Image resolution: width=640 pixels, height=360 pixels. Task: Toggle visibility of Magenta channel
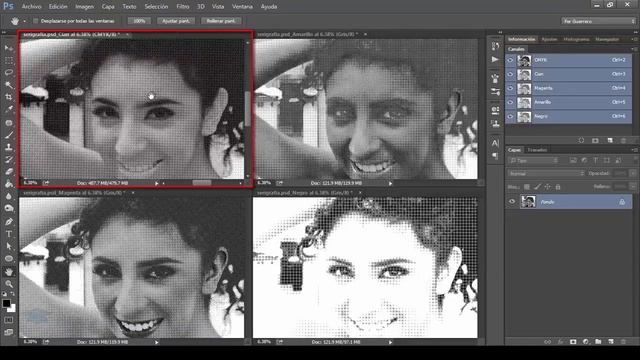(x=510, y=88)
